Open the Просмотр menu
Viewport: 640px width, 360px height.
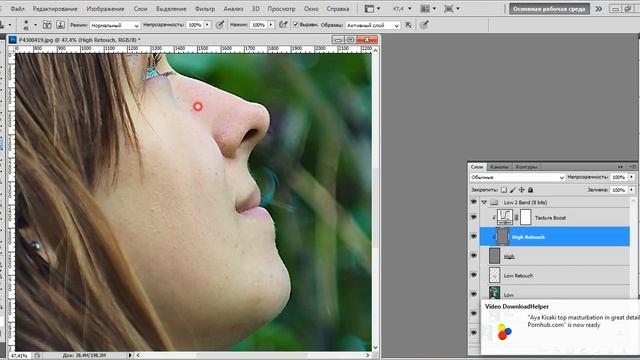(281, 9)
